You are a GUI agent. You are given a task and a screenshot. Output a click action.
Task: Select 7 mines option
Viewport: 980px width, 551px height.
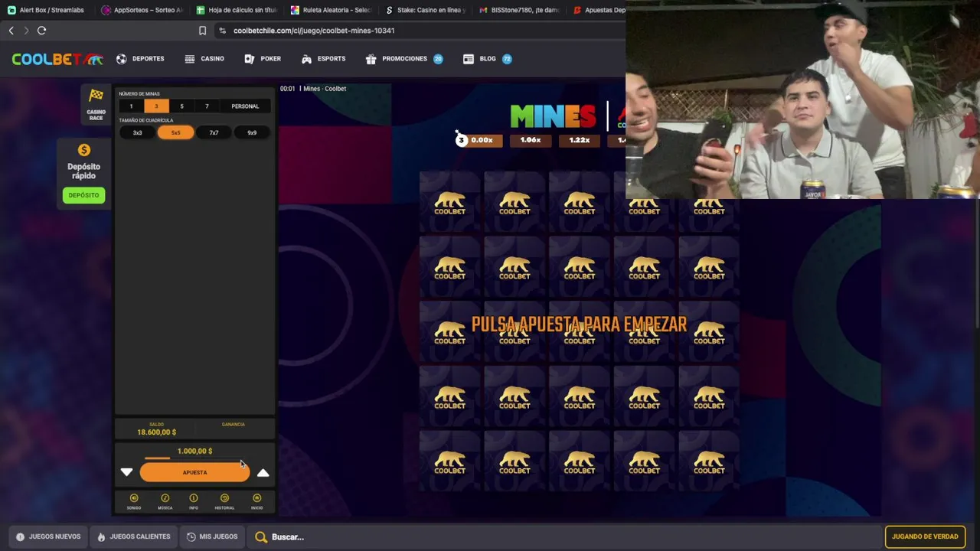[x=207, y=106]
